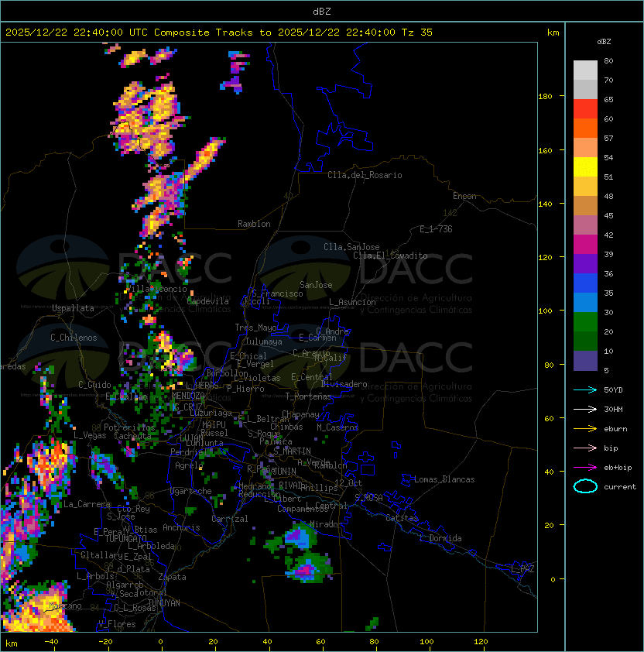
Task: Click the cyan 50YD arrow in legend
Action: point(585,390)
